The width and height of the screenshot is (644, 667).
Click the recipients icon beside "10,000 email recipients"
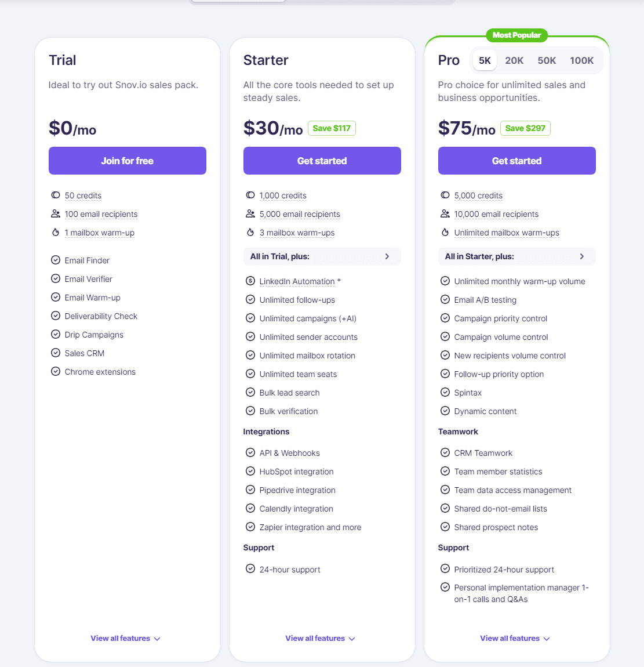pyautogui.click(x=445, y=214)
